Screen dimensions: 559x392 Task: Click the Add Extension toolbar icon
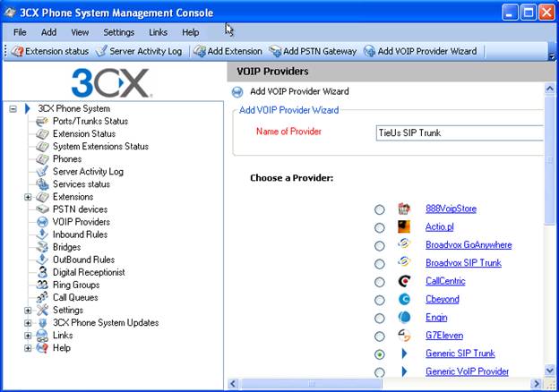tap(200, 51)
